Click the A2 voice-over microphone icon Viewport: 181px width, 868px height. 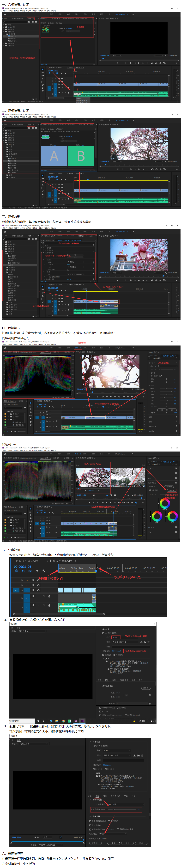49,605
